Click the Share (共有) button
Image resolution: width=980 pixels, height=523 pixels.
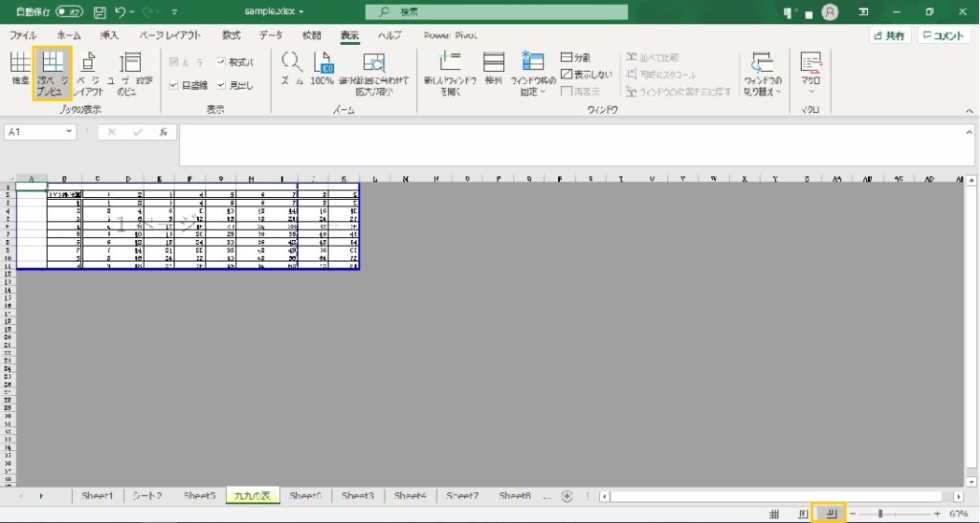coord(889,35)
